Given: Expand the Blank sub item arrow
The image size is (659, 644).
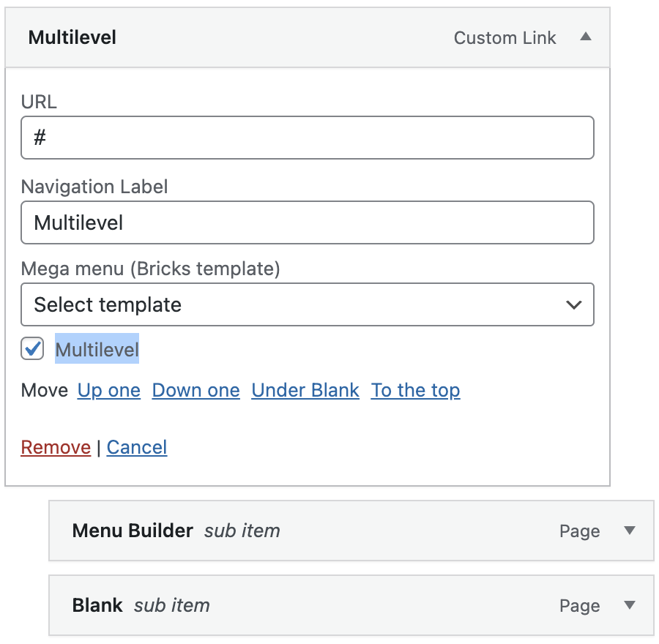Looking at the screenshot, I should point(629,605).
